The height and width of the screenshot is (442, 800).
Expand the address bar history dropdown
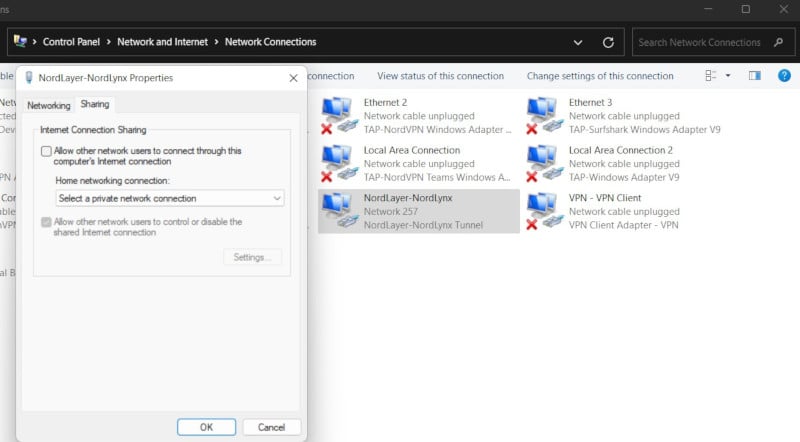point(578,42)
